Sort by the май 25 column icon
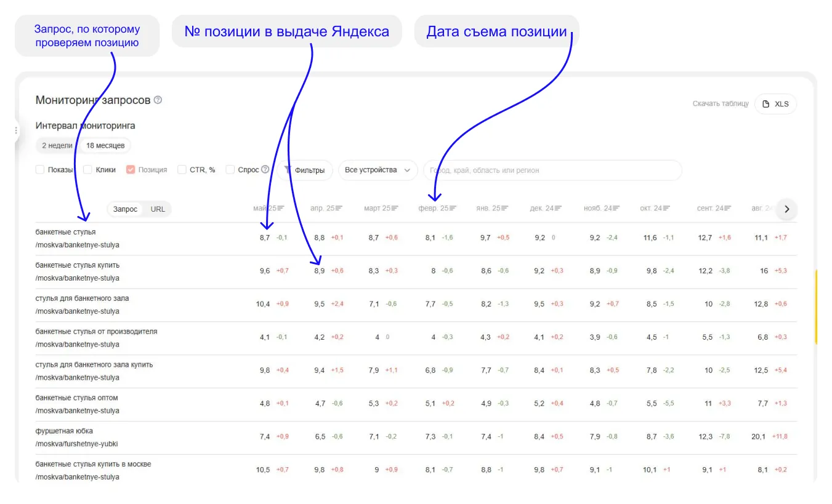Viewport: 832px width, 504px height. point(281,209)
